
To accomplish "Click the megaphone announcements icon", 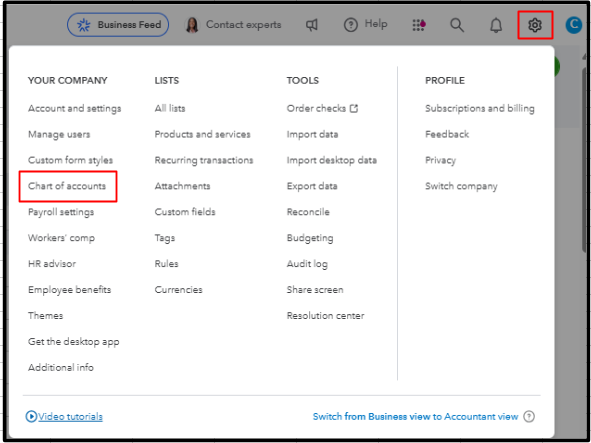I will click(311, 25).
